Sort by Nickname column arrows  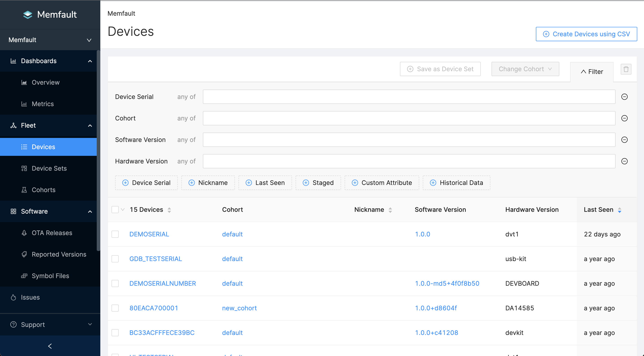click(x=390, y=210)
